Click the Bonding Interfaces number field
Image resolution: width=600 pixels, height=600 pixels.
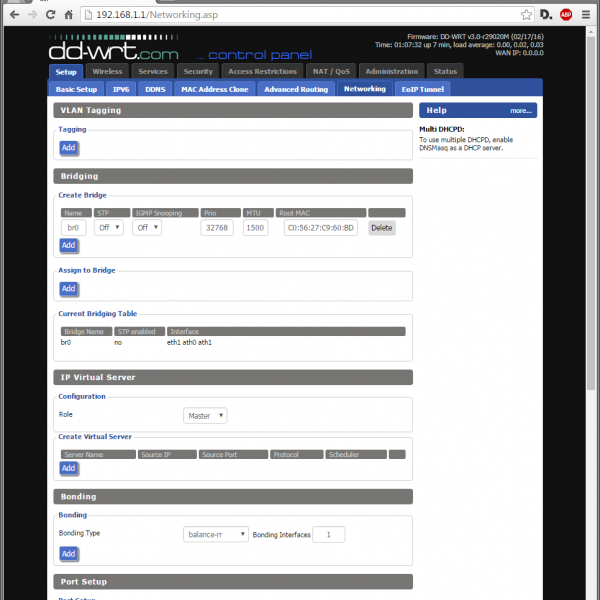coord(328,534)
